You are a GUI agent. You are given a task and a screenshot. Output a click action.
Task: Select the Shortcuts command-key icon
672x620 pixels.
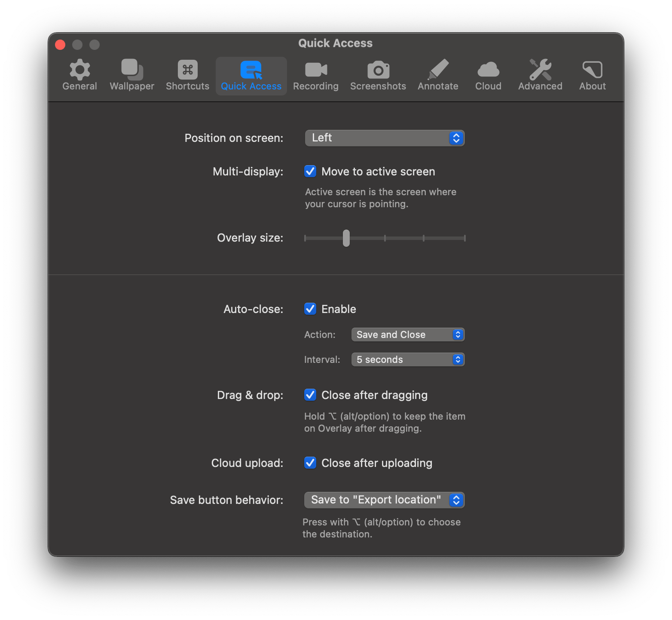tap(187, 70)
